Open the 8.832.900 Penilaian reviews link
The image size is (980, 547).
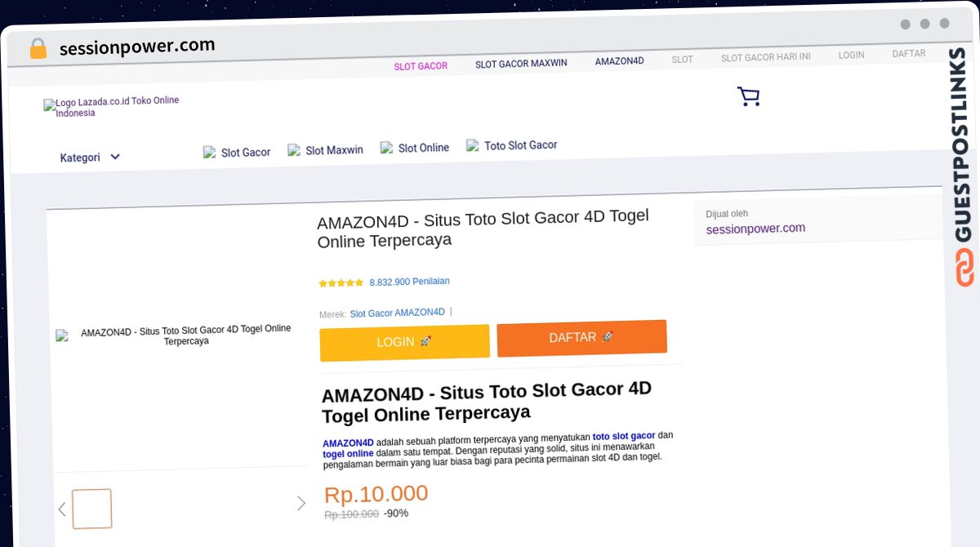click(x=409, y=282)
